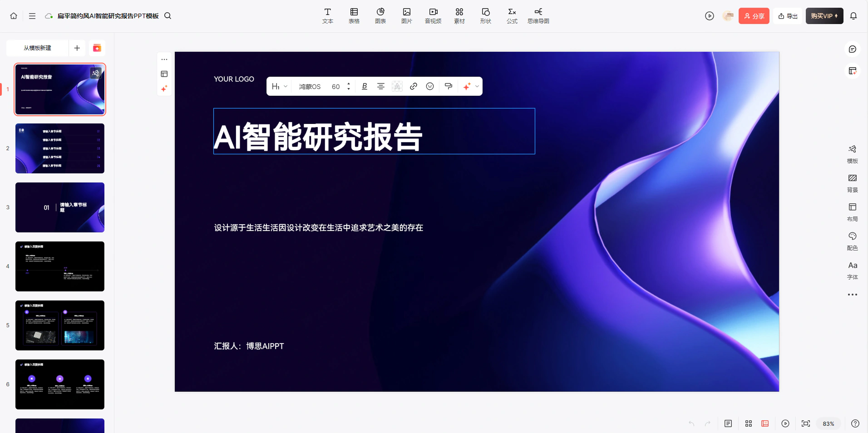This screenshot has width=868, height=433.
Task: Click the 导出 export button
Action: tap(788, 16)
